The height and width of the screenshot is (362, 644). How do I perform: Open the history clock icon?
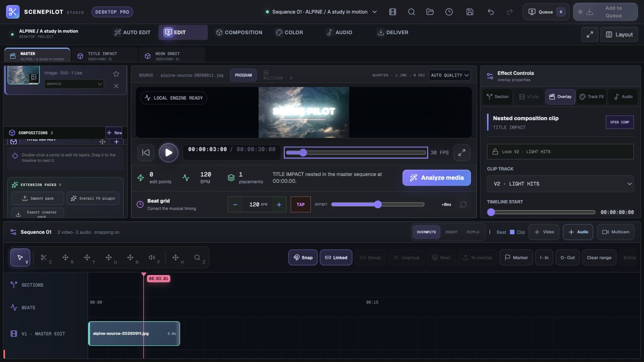click(x=449, y=12)
